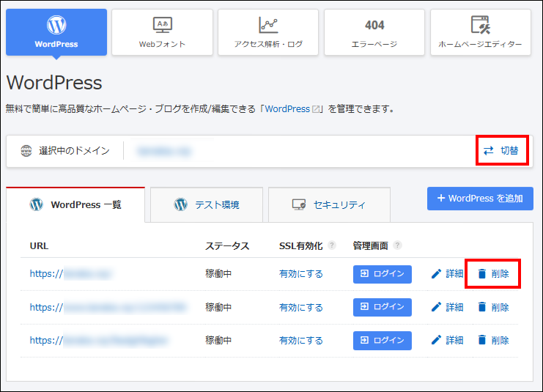Viewport: 543px width, 392px height.
Task: Click 有効にする in the second row
Action: 301,307
